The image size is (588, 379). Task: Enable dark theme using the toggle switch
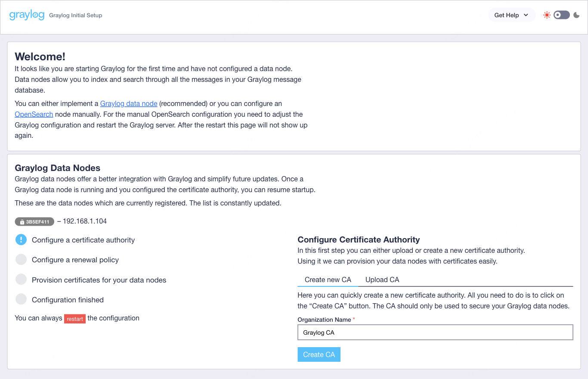561,14
